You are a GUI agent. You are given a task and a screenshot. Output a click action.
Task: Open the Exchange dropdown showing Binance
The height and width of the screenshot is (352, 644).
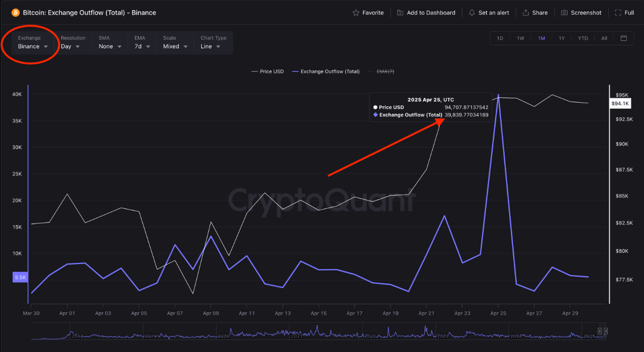pyautogui.click(x=32, y=46)
